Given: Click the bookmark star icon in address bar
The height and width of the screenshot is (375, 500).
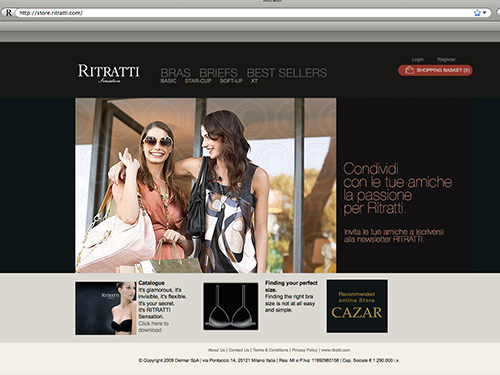Looking at the screenshot, I should coord(477,13).
